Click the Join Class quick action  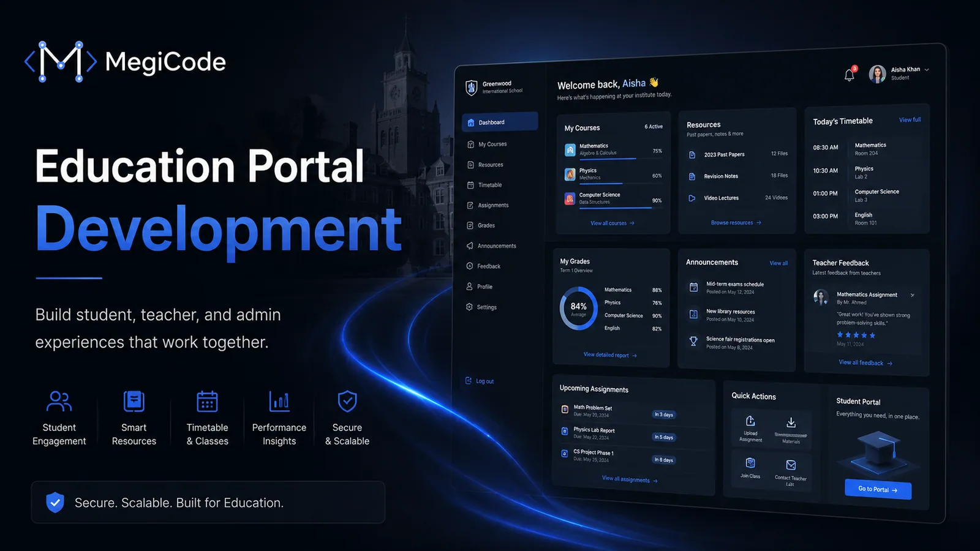(x=750, y=468)
